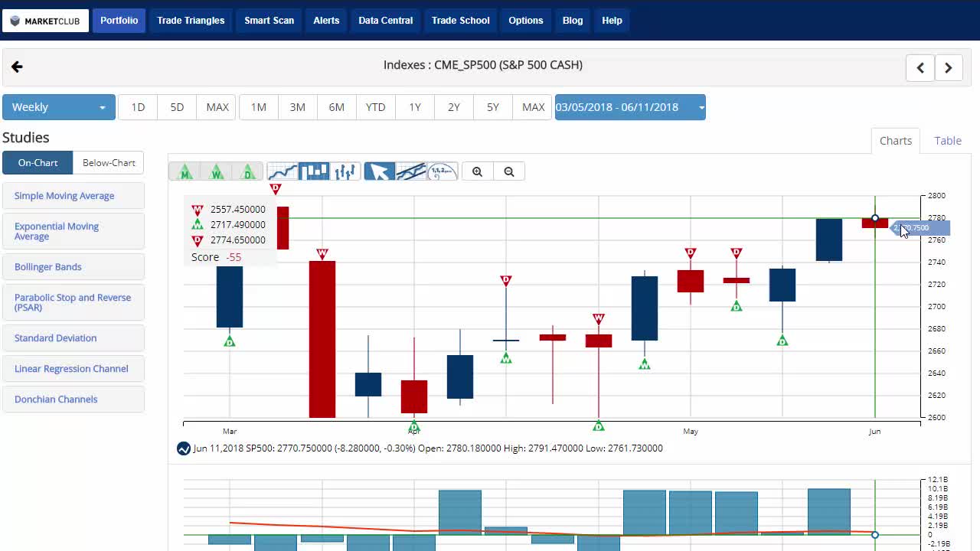
Task: Set chart range to YTD
Action: (376, 107)
